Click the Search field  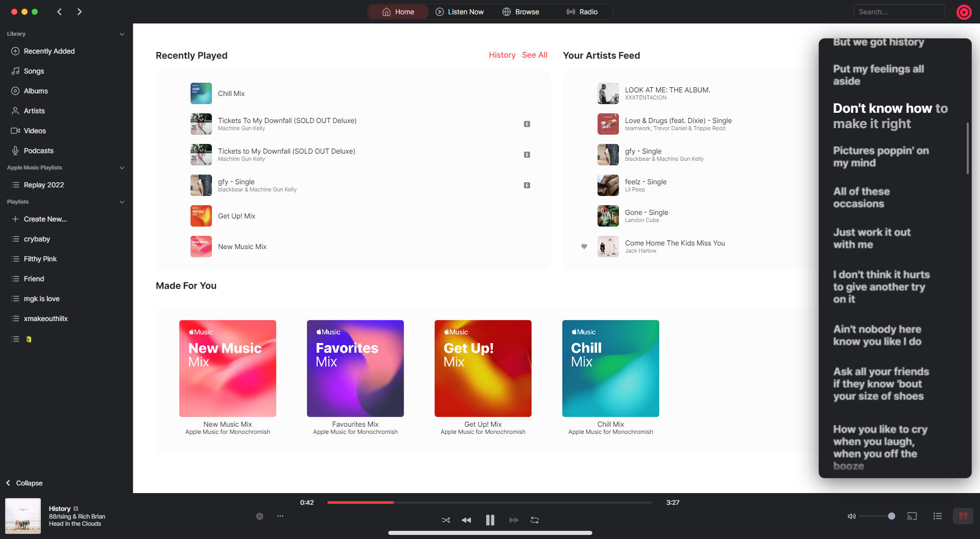[899, 12]
